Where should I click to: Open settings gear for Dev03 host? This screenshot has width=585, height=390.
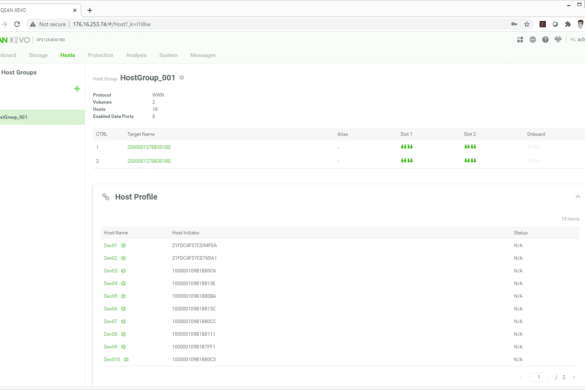123,271
